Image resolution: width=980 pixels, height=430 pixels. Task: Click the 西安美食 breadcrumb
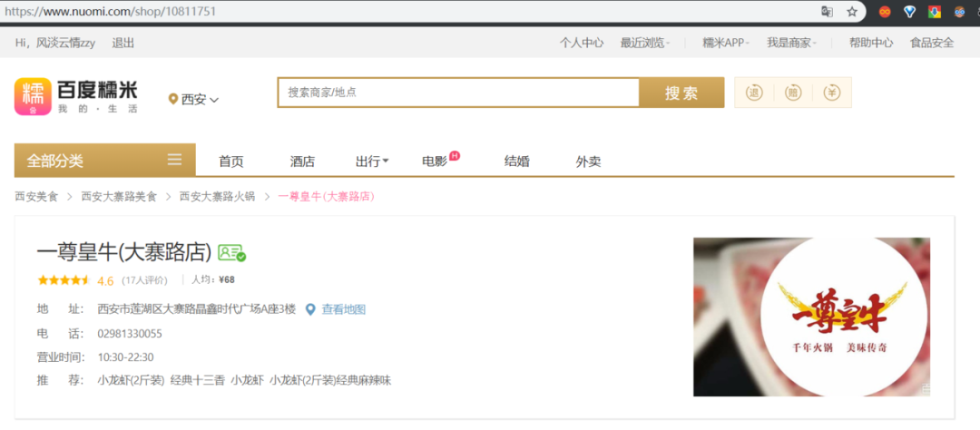(x=36, y=197)
